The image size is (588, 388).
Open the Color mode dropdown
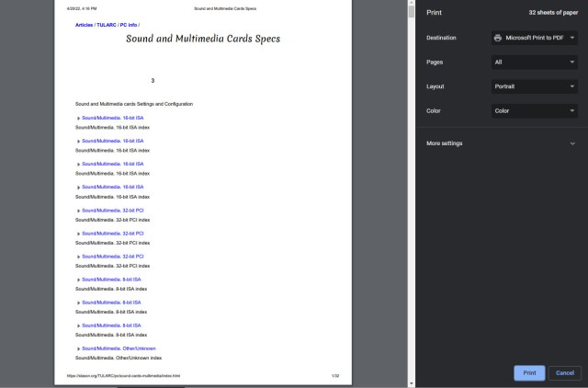[534, 111]
